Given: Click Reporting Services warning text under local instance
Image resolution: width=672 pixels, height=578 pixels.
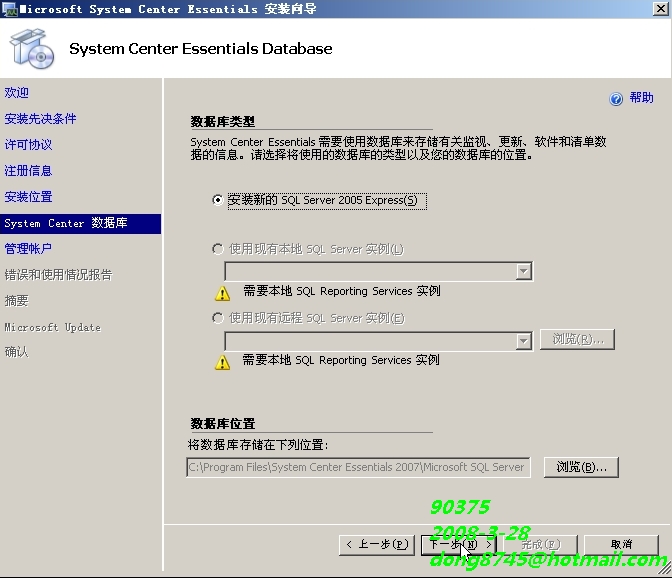Looking at the screenshot, I should click(x=342, y=291).
